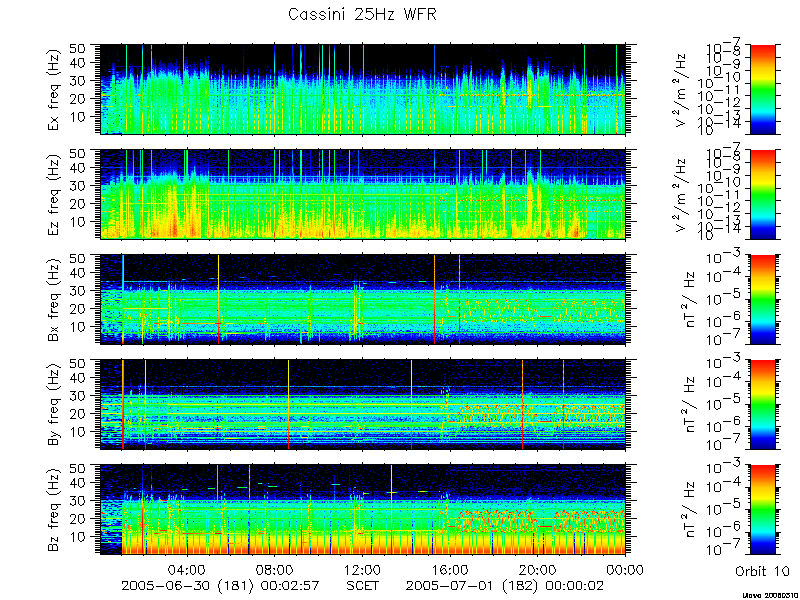Click the Bx freq color scale bar
This screenshot has height=600, width=800.
(x=762, y=299)
